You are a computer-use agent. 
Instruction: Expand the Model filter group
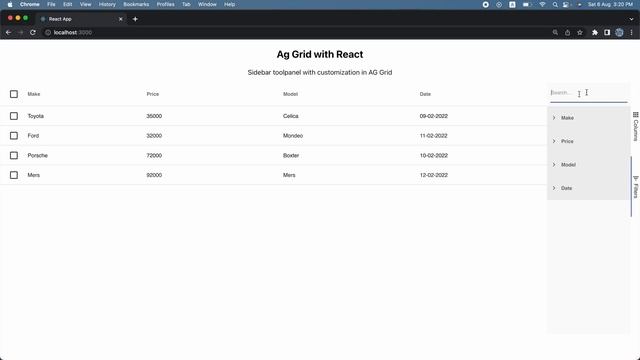[x=554, y=165]
